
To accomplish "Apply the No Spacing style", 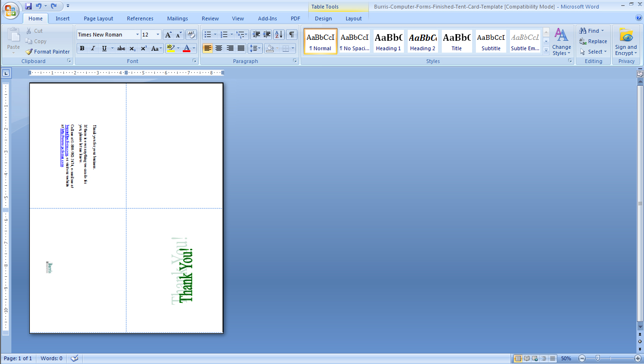I will pos(354,41).
